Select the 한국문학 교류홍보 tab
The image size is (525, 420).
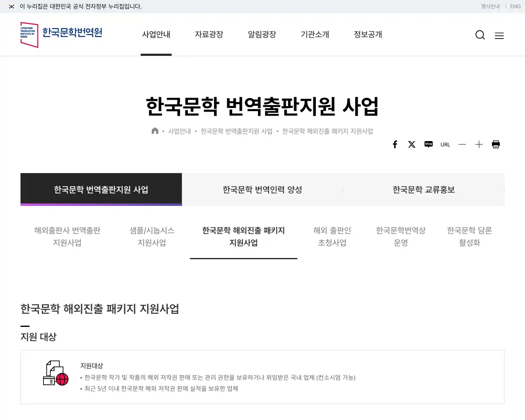pyautogui.click(x=424, y=189)
